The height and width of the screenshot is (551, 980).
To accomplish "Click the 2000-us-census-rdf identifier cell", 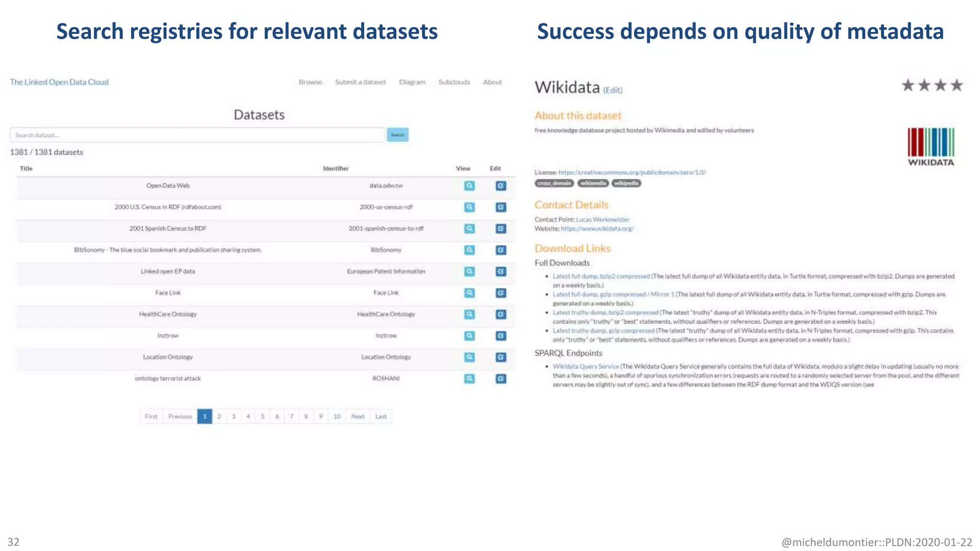I will (386, 207).
